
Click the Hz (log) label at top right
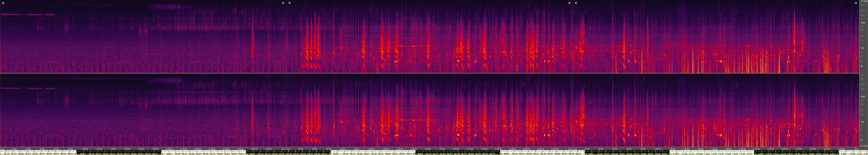tap(863, 1)
